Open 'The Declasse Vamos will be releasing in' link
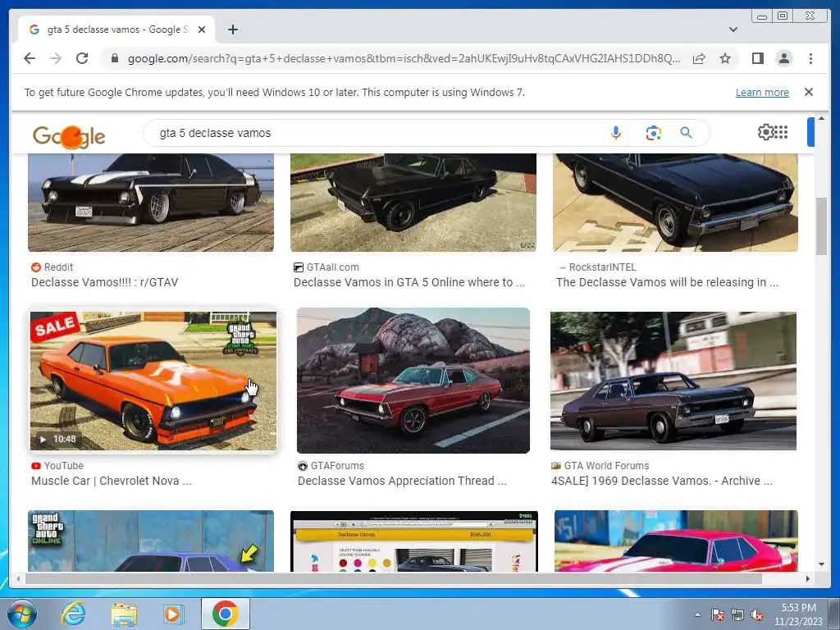 point(668,282)
